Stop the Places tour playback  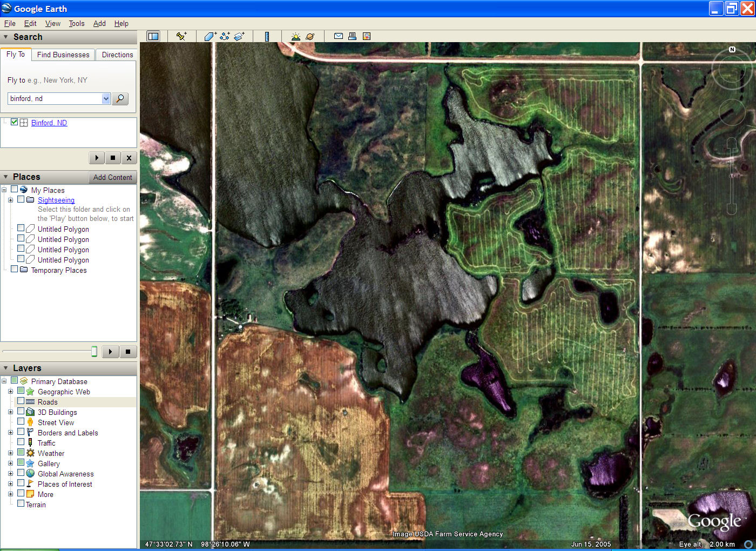click(128, 352)
